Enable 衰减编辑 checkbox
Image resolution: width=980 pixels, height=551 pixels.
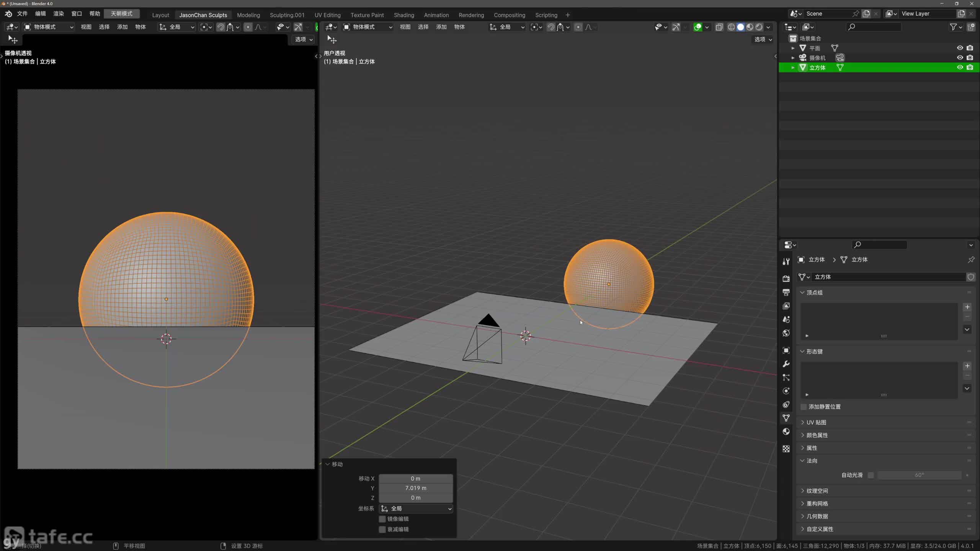point(382,530)
